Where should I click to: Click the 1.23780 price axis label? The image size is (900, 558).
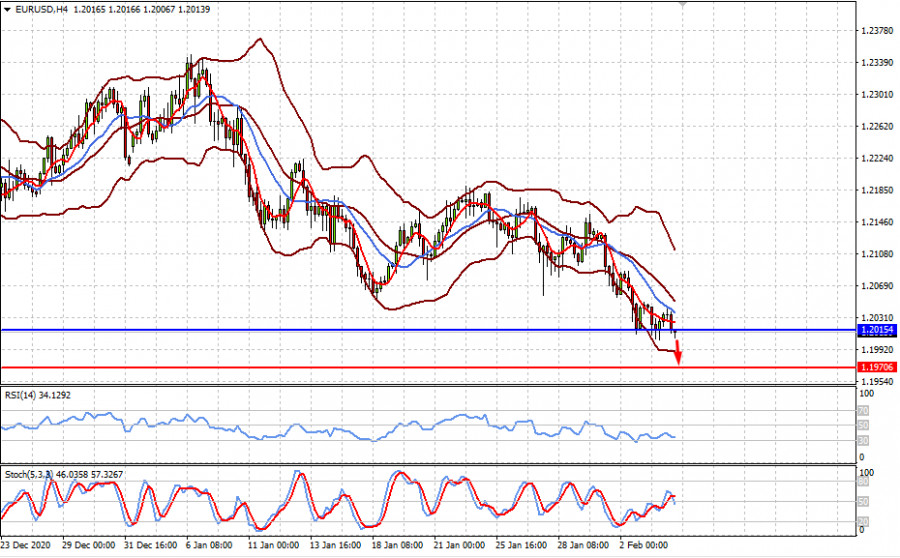[x=878, y=31]
